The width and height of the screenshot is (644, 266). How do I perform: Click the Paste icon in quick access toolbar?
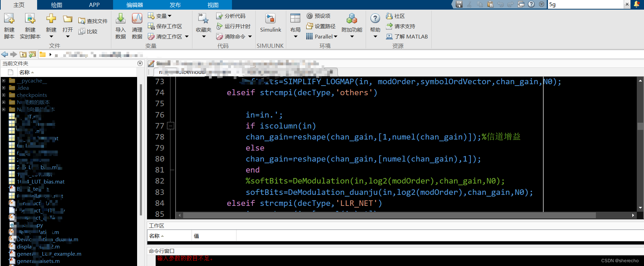tap(490, 4)
